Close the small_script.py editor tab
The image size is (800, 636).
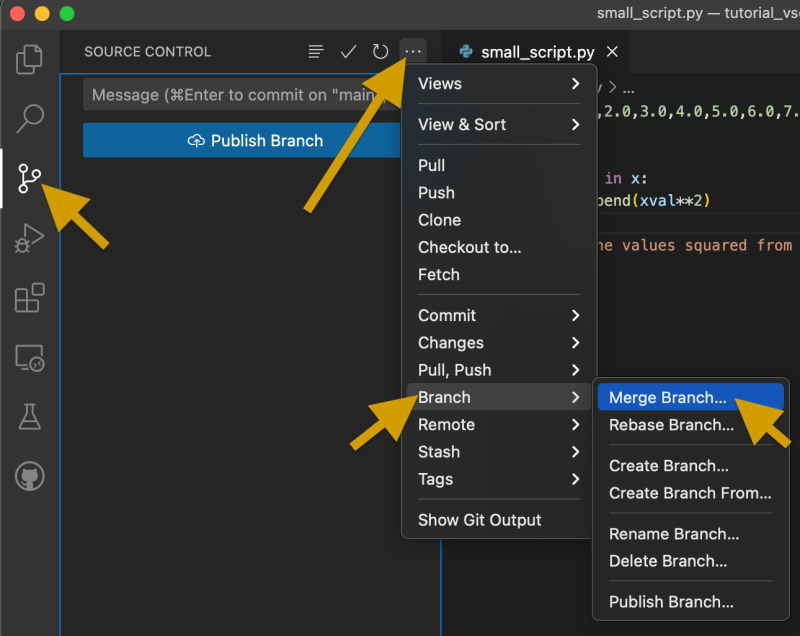pyautogui.click(x=612, y=52)
